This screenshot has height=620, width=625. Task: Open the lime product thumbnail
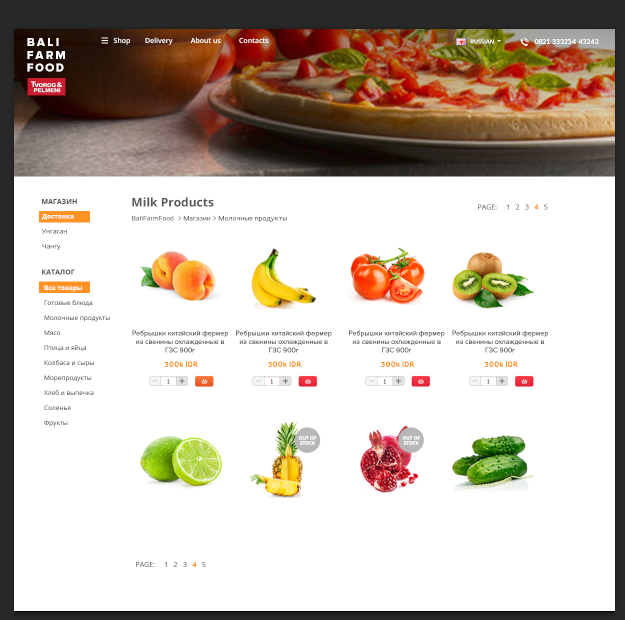pyautogui.click(x=181, y=460)
